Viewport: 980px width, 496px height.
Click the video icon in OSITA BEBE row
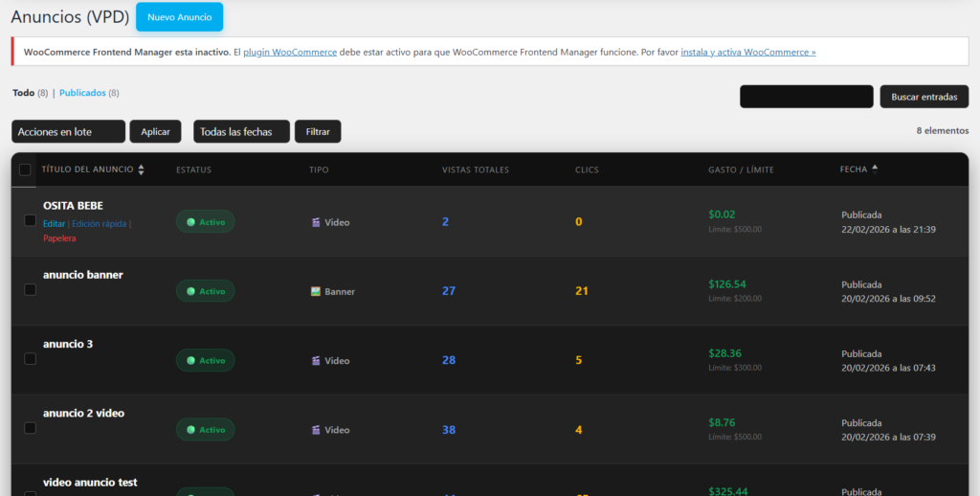pos(316,222)
